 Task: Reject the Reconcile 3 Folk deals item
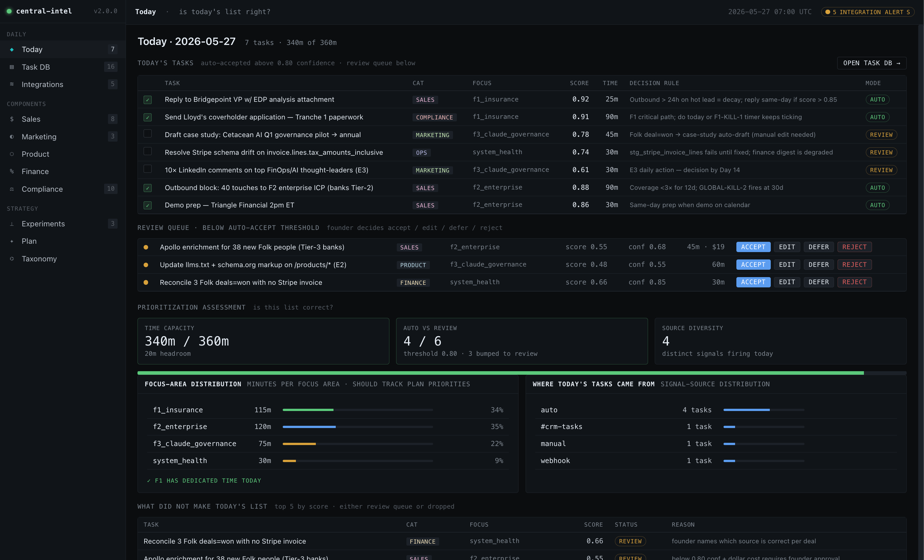click(854, 282)
